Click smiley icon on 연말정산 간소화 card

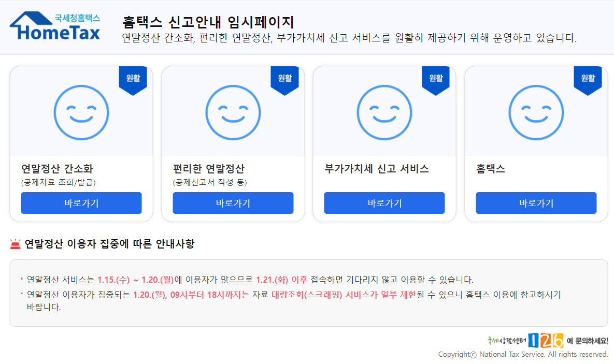coord(81,112)
